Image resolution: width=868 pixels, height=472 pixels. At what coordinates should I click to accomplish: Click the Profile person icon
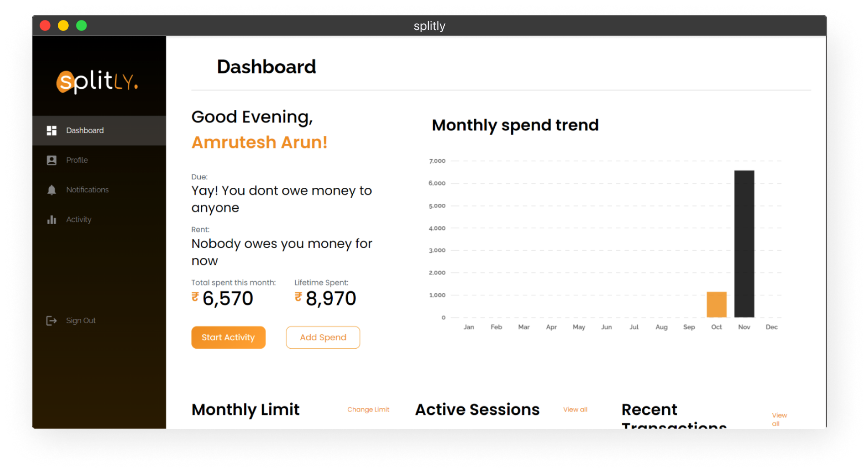51,160
